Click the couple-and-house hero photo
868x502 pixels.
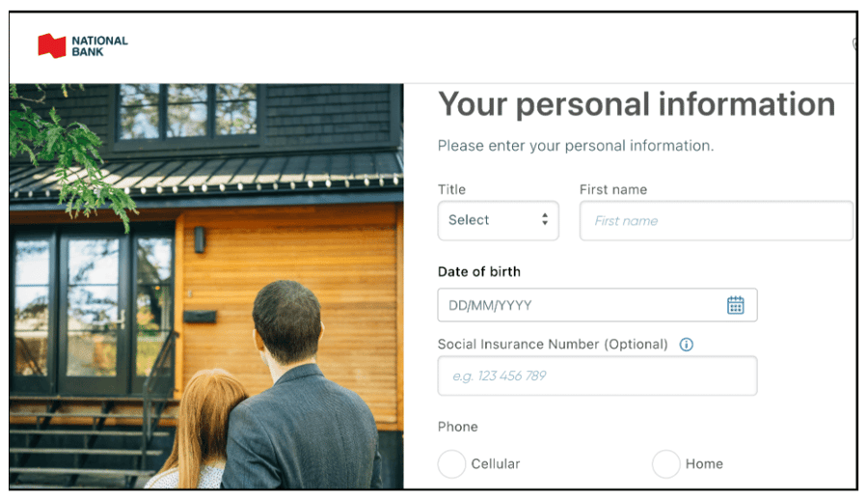pos(206,286)
